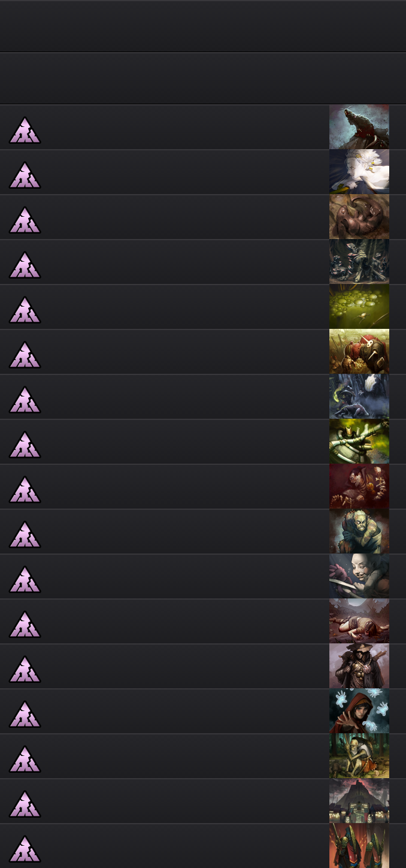Open the crimson zombie ghoul card thumbnail
Screen dimensions: 406x868
(x=359, y=486)
